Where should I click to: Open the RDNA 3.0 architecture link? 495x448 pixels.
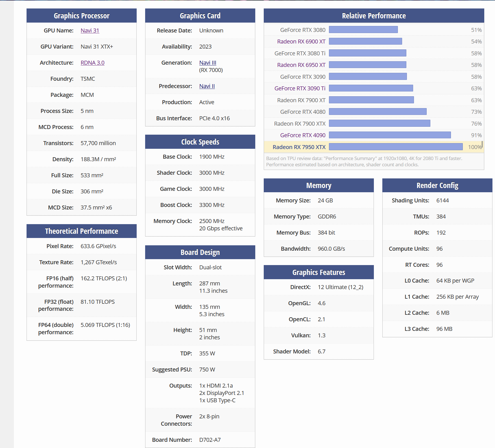[92, 63]
